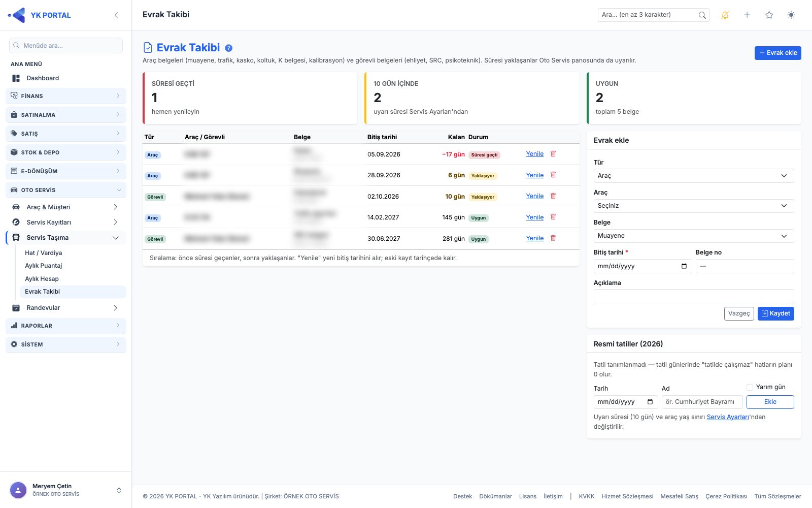Open the calendar picker for Bitiş tarihi
This screenshot has width=812, height=508.
(684, 266)
